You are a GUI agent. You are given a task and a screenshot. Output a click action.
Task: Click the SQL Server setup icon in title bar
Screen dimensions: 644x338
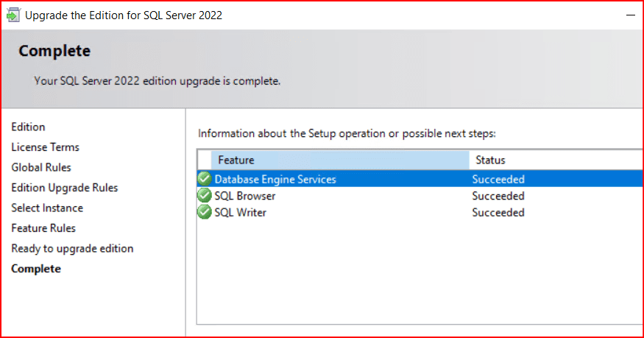(x=13, y=15)
